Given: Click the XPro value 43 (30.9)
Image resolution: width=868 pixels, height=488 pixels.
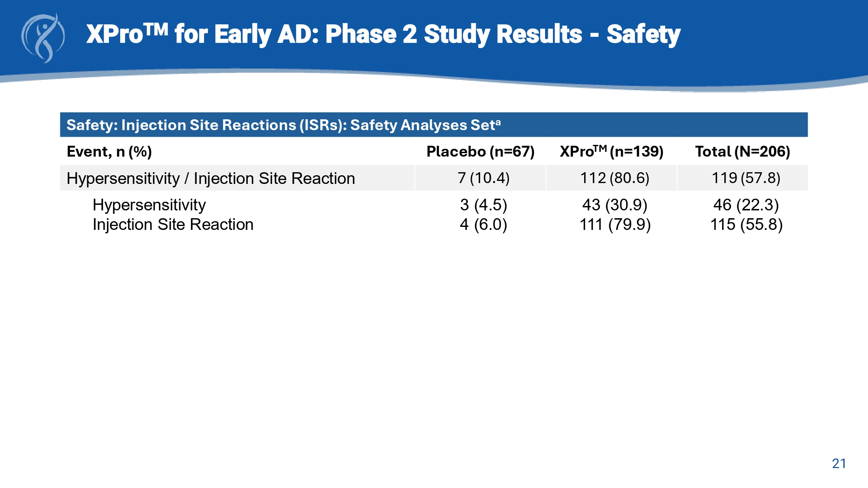Looking at the screenshot, I should pyautogui.click(x=615, y=205).
